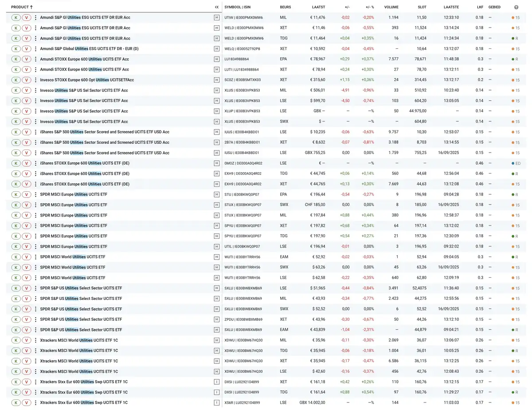Sort by the PRODUCT column header

coord(22,7)
